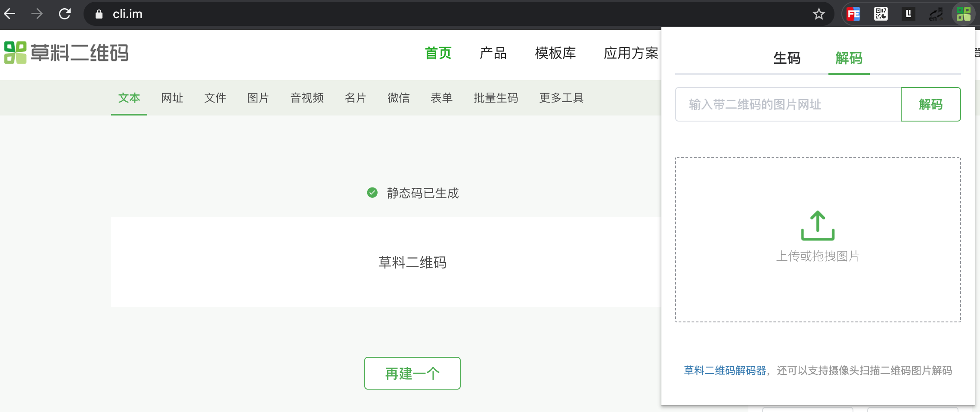Switch to the 解码 tab in popup
This screenshot has width=980, height=412.
pos(849,58)
